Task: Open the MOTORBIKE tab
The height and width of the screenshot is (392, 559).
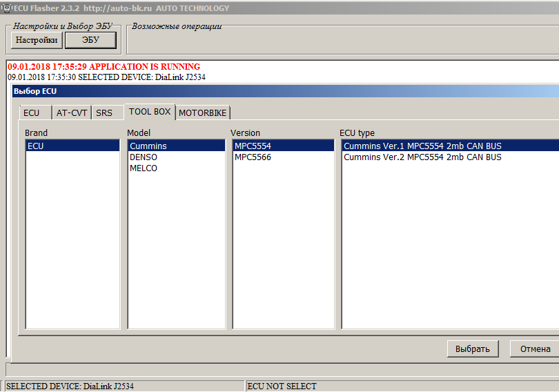Action: tap(202, 113)
